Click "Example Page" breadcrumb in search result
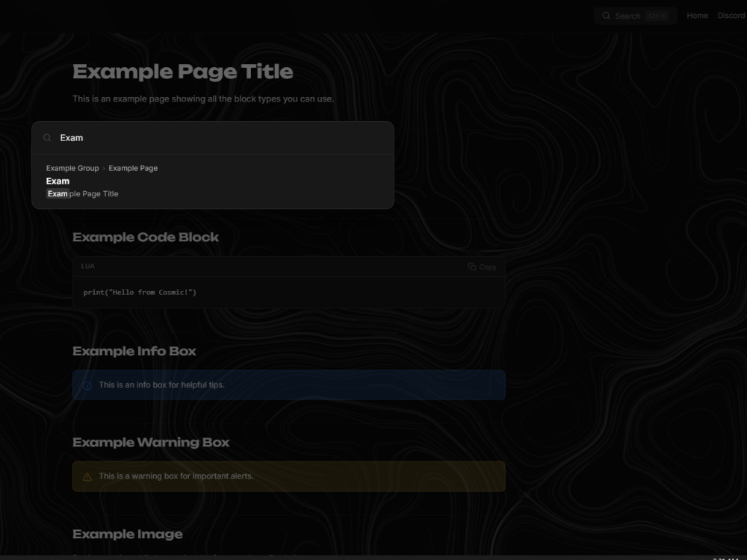This screenshot has width=747, height=560. click(x=133, y=168)
